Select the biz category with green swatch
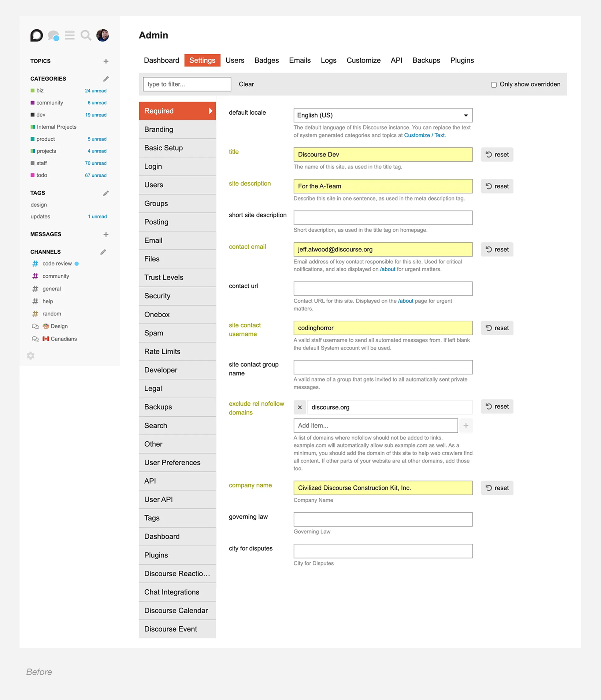 click(40, 91)
